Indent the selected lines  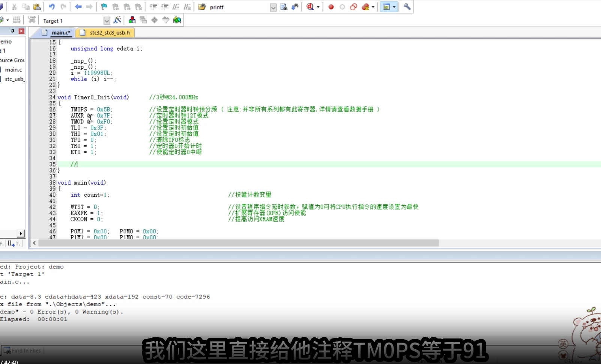153,7
